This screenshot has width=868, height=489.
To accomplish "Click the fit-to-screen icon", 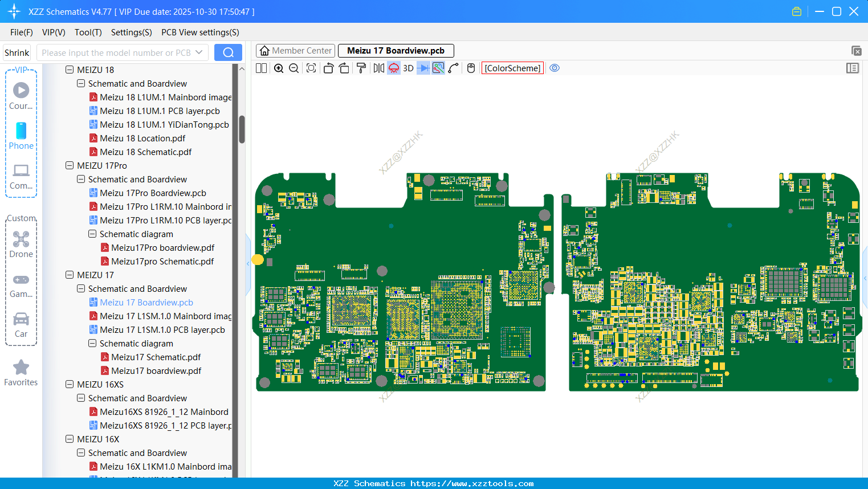I will 311,68.
